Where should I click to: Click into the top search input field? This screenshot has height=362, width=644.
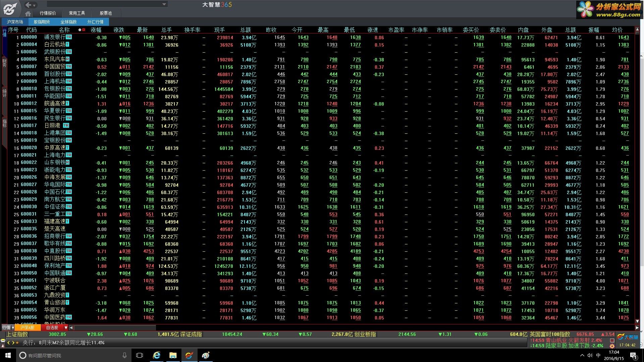(x=104, y=4)
